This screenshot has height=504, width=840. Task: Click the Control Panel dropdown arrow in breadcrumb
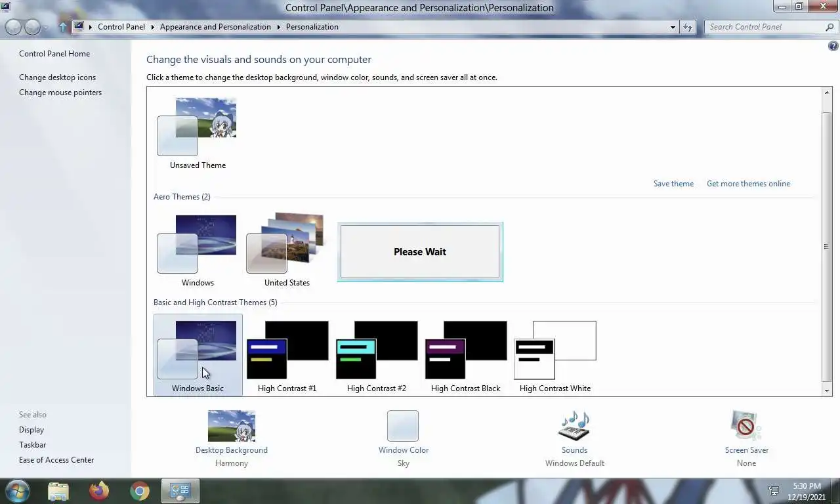[x=152, y=27]
